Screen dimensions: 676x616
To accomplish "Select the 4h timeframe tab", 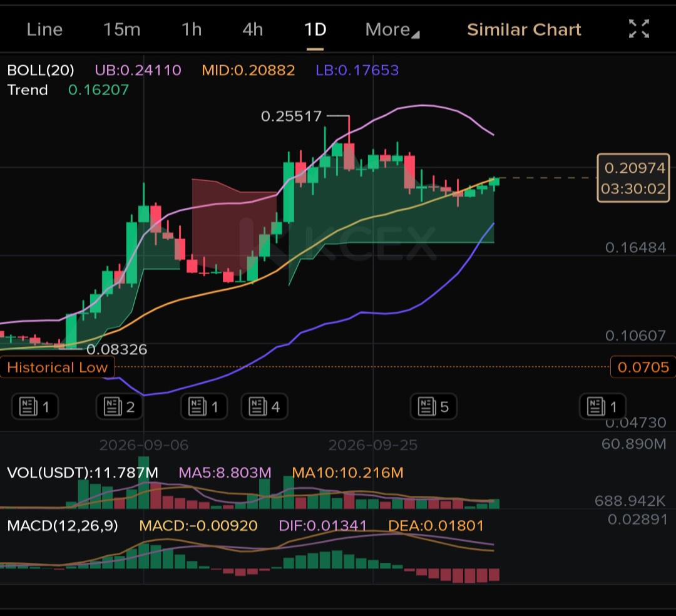I will pyautogui.click(x=253, y=30).
